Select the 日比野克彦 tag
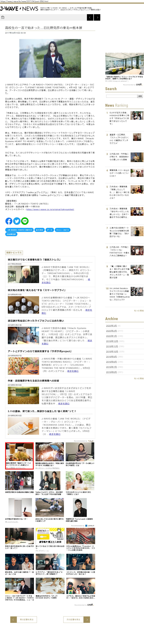The height and width of the screenshot is (644, 144). 11,234
